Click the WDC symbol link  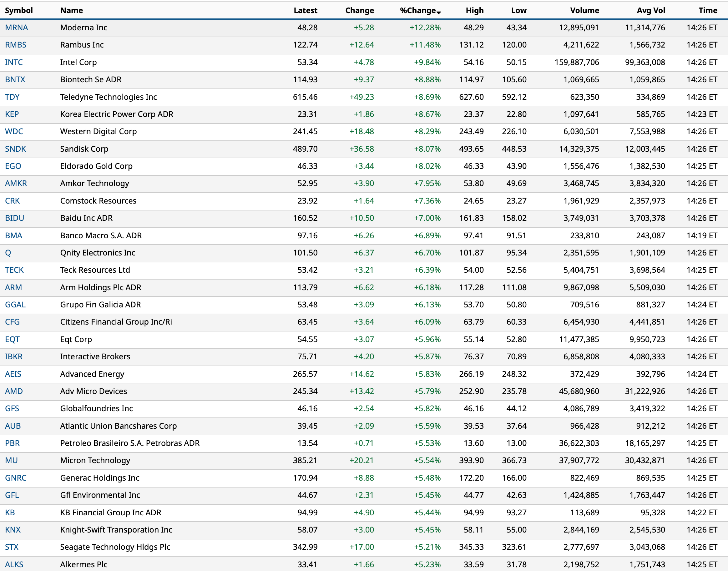[x=14, y=131]
